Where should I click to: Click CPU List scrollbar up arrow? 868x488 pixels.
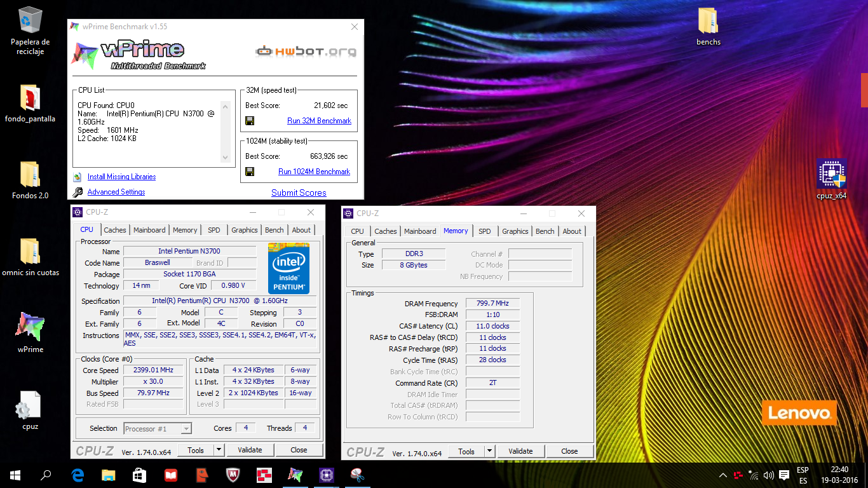pyautogui.click(x=225, y=105)
